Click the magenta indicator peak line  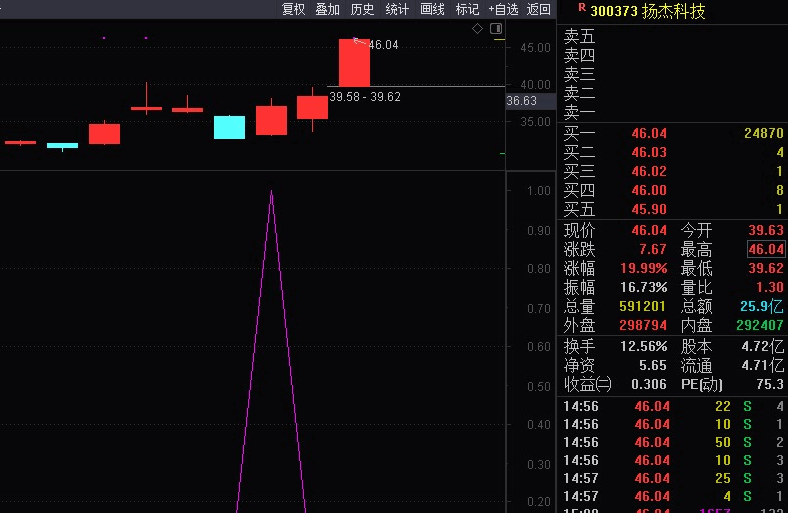coord(271,352)
